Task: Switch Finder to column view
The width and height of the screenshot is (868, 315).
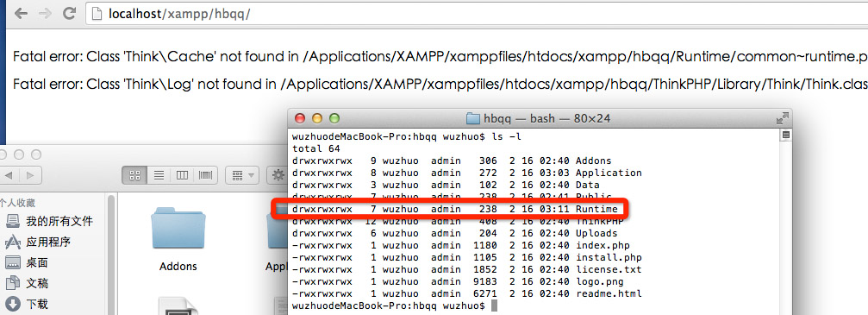Action: (182, 175)
